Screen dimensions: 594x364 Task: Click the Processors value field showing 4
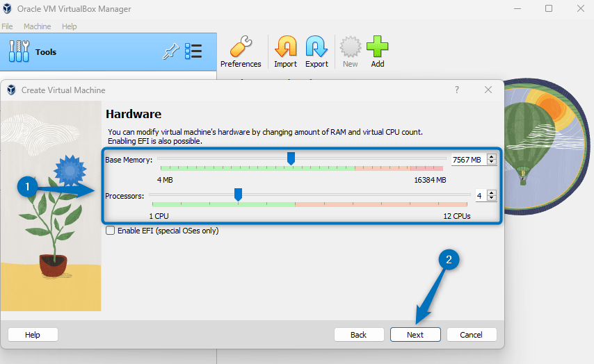point(481,196)
